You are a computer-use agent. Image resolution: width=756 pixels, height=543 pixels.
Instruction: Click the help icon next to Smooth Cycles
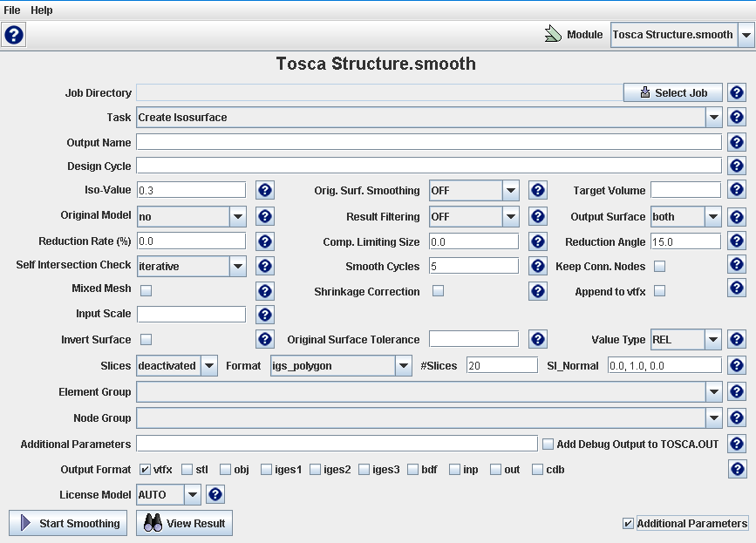(x=538, y=266)
